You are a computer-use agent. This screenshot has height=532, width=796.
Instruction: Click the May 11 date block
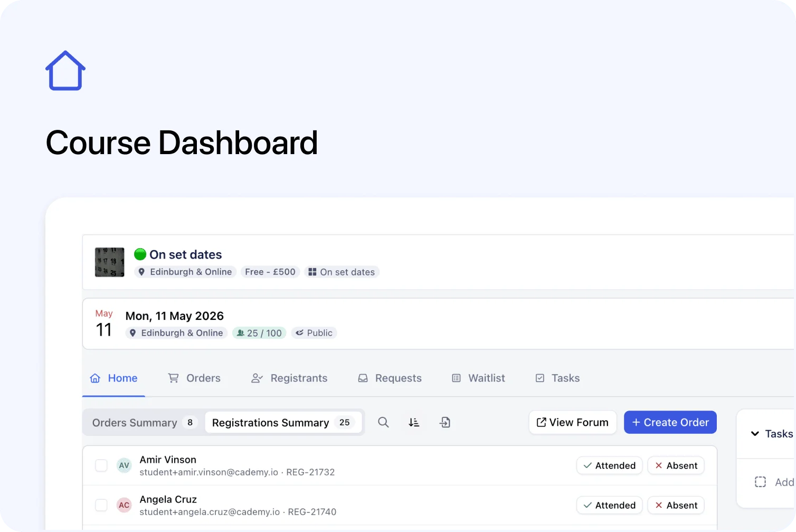pos(104,324)
